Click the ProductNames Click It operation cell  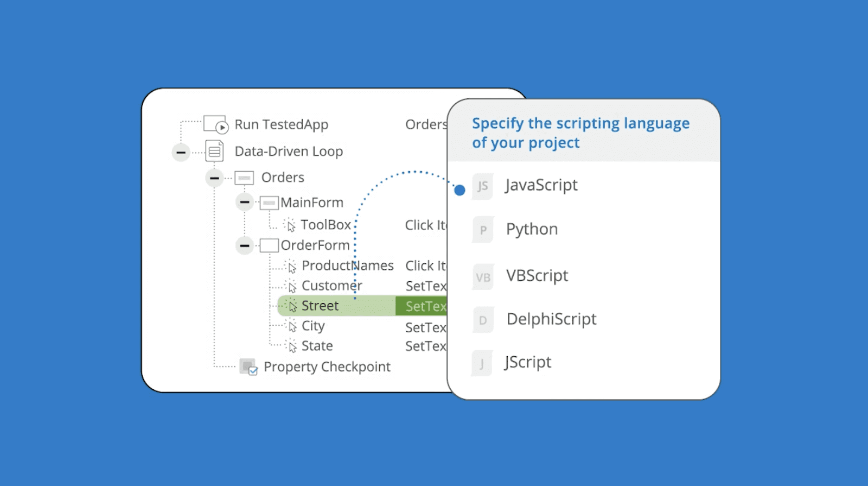[426, 266]
